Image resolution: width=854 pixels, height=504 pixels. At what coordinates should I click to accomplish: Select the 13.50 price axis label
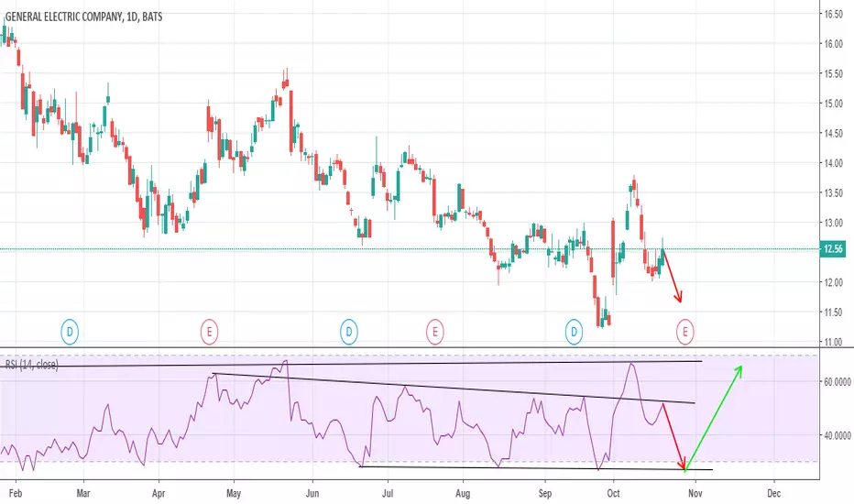tap(833, 192)
